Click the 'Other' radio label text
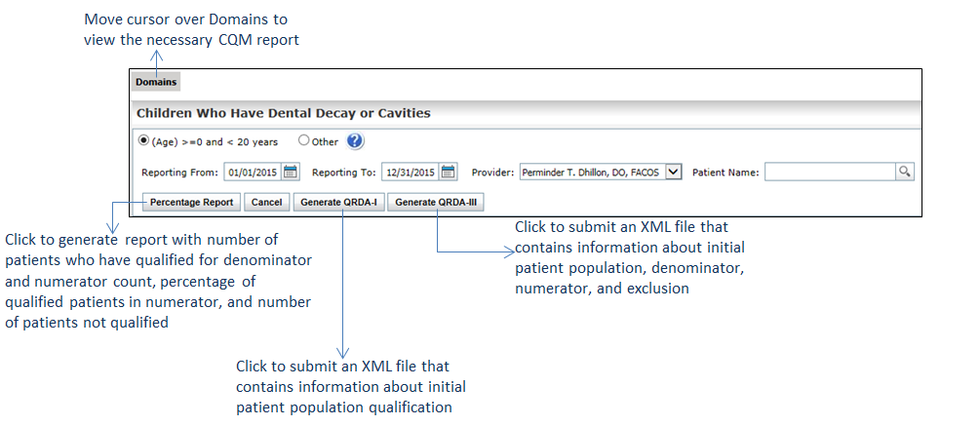The width and height of the screenshot is (980, 426). [x=325, y=141]
